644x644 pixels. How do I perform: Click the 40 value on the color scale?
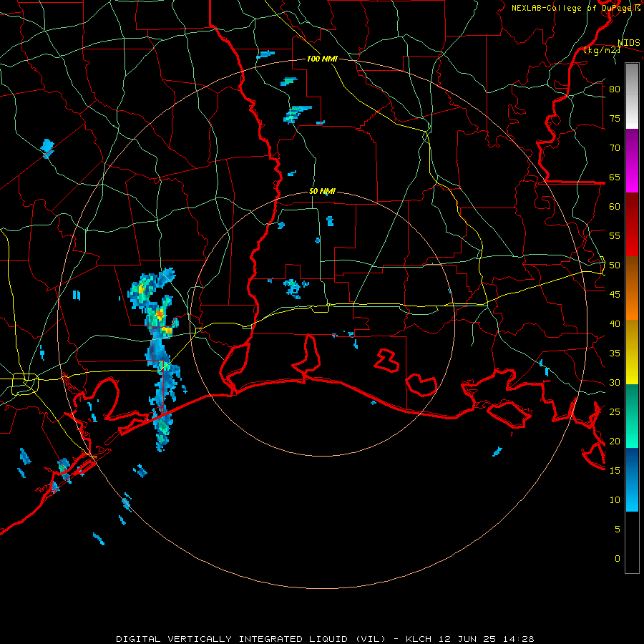pos(615,323)
